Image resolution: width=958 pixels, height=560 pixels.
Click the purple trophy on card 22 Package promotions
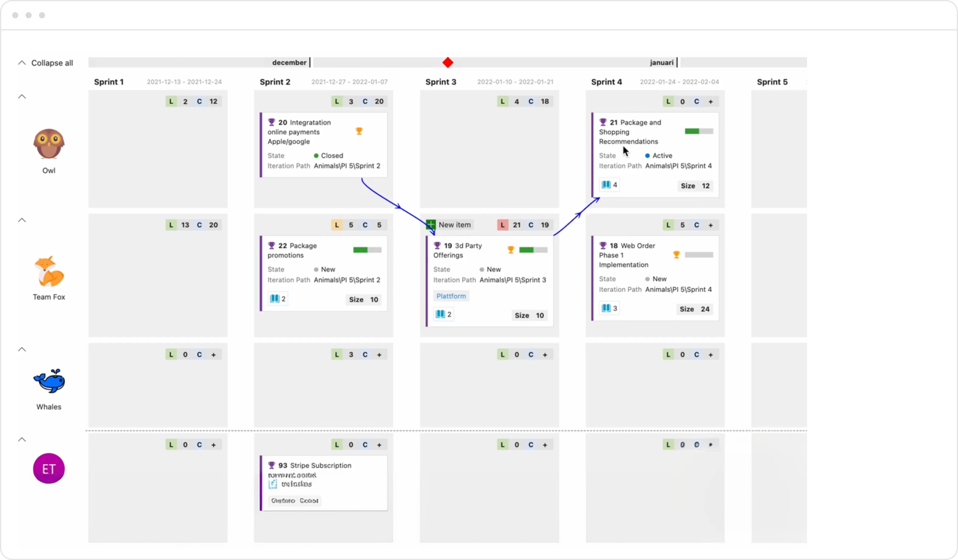click(271, 246)
